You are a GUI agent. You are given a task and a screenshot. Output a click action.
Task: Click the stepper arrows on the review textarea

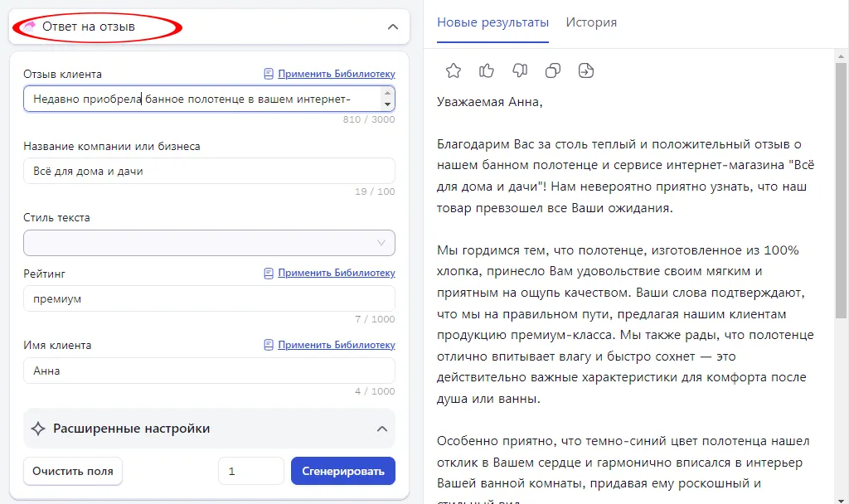[389, 98]
